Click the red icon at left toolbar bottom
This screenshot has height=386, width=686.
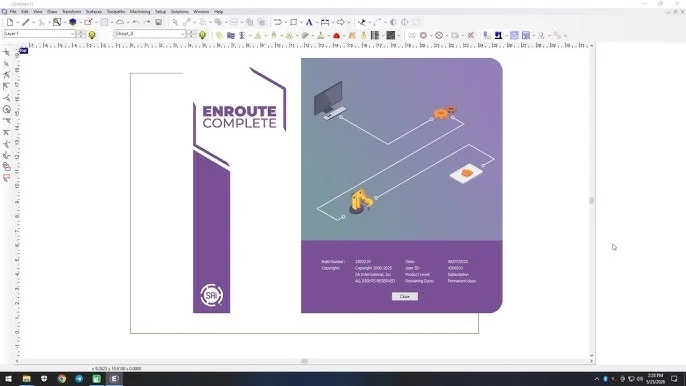pos(7,178)
